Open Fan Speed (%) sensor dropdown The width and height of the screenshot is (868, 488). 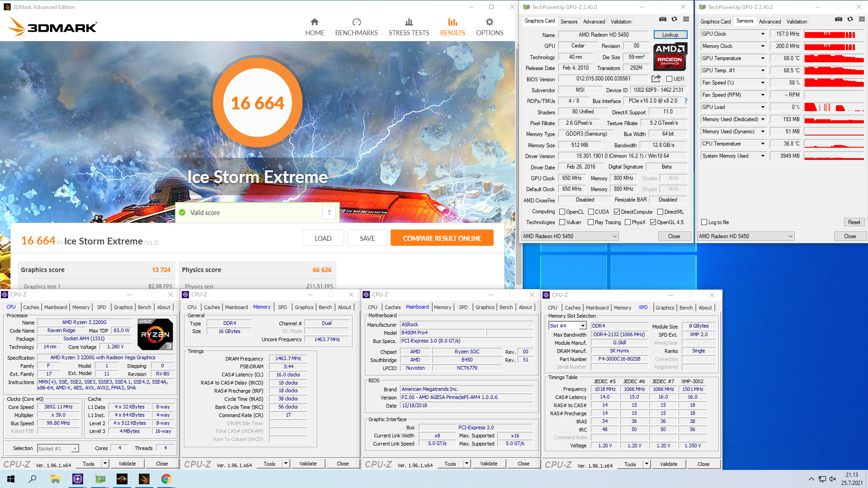click(763, 83)
